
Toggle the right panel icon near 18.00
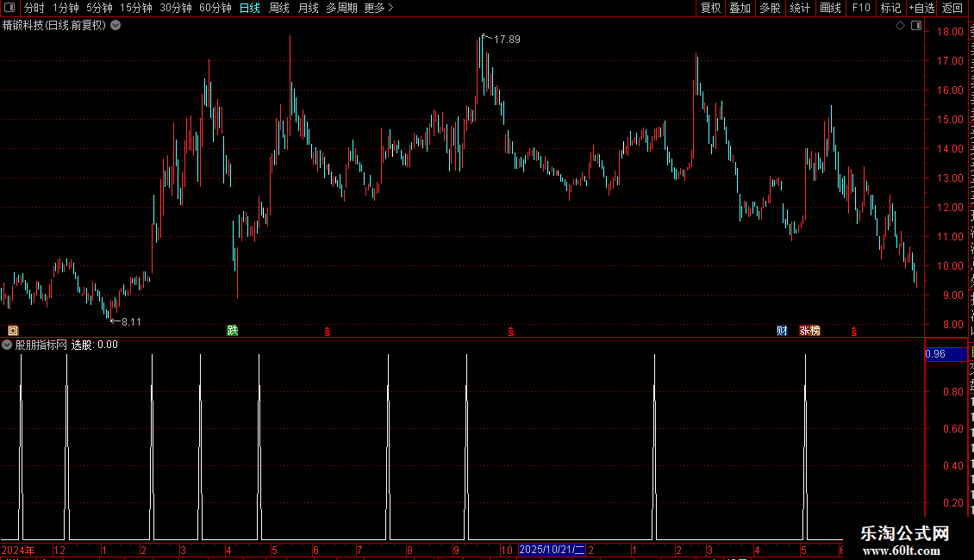(916, 26)
